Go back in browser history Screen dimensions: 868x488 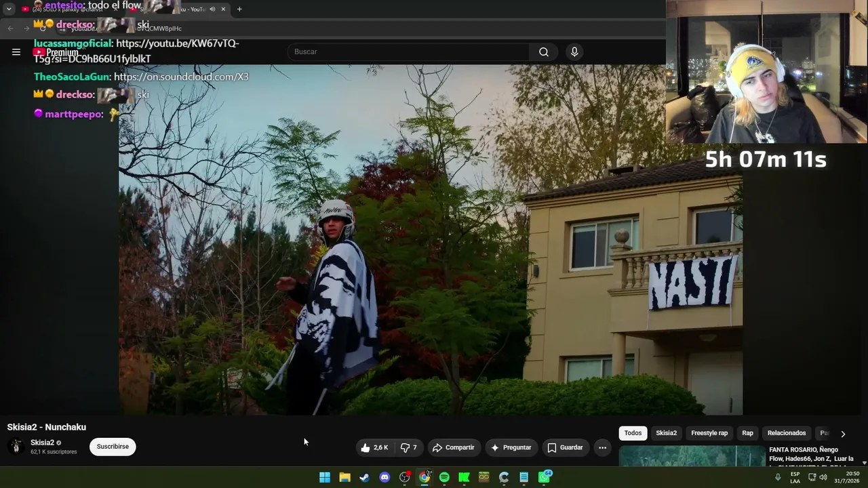tap(10, 28)
